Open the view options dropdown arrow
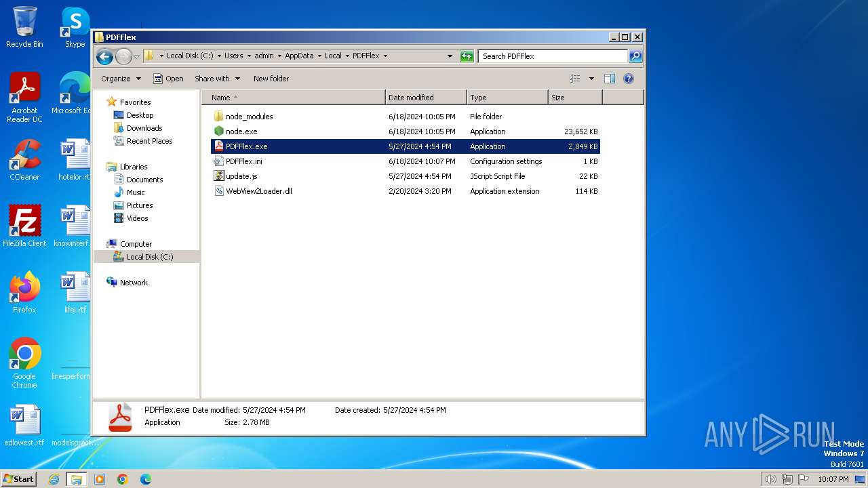868x488 pixels. coord(591,79)
